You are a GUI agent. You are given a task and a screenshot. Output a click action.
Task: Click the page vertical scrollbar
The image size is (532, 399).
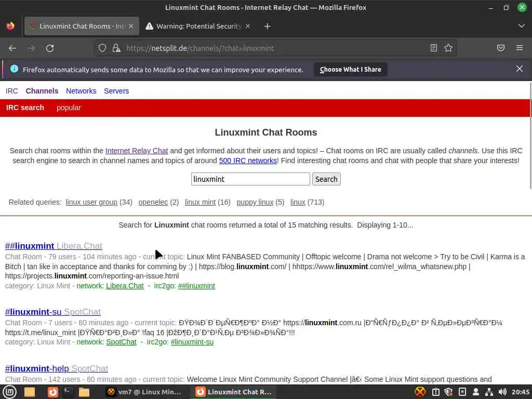(x=530, y=136)
